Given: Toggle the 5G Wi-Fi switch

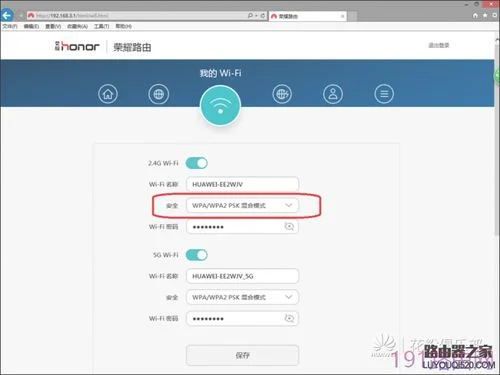Looking at the screenshot, I should (x=197, y=255).
